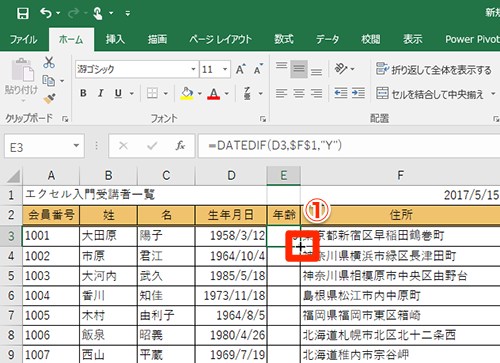The width and height of the screenshot is (500, 363).
Task: Click the Borders icon
Action: coord(153,93)
